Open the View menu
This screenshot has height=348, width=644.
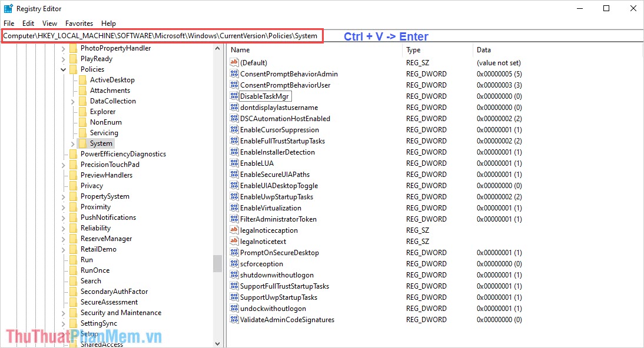tap(49, 23)
